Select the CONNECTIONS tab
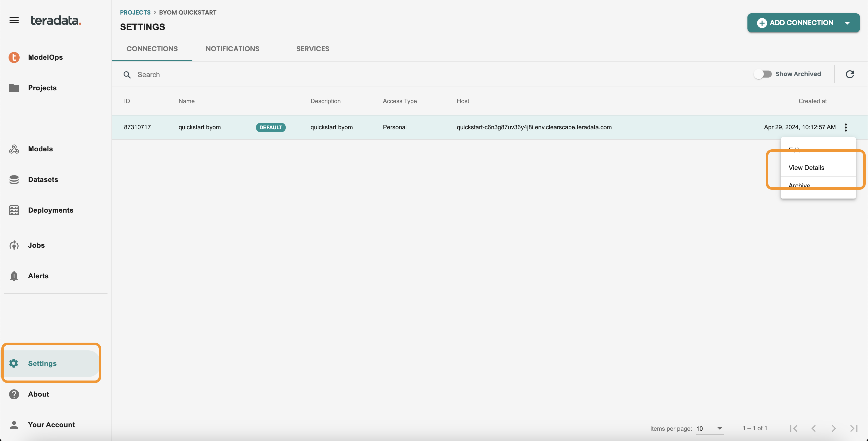The height and width of the screenshot is (441, 868). 152,49
